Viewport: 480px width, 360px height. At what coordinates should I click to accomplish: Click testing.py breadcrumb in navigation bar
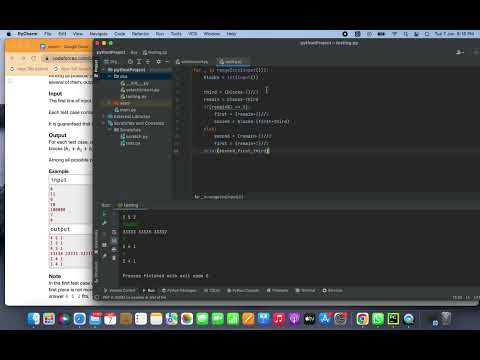[x=155, y=52]
